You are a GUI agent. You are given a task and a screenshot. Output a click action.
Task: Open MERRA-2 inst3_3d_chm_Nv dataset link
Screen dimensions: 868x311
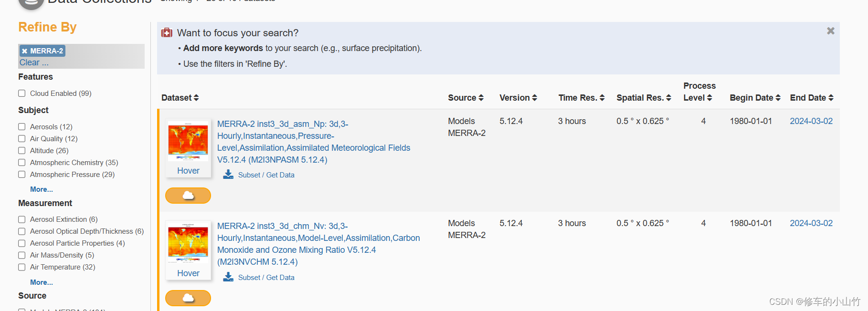pyautogui.click(x=318, y=244)
